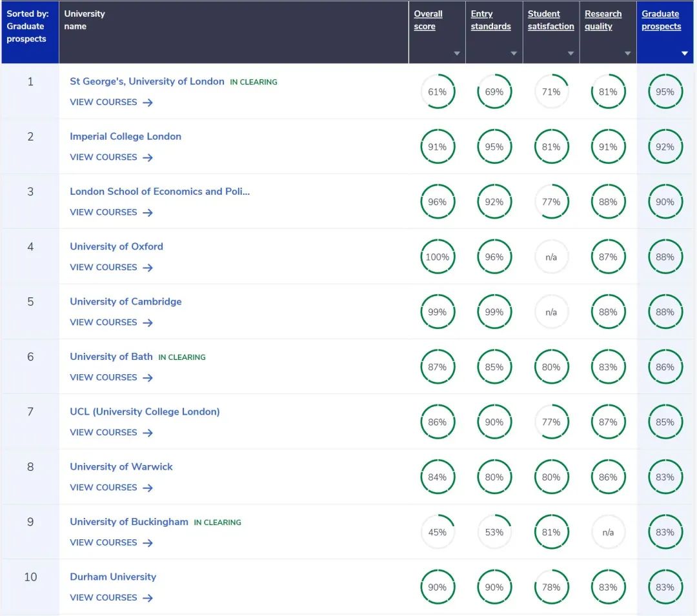Open the Entry standards sort dropdown arrow
This screenshot has height=616, width=697.
[514, 54]
